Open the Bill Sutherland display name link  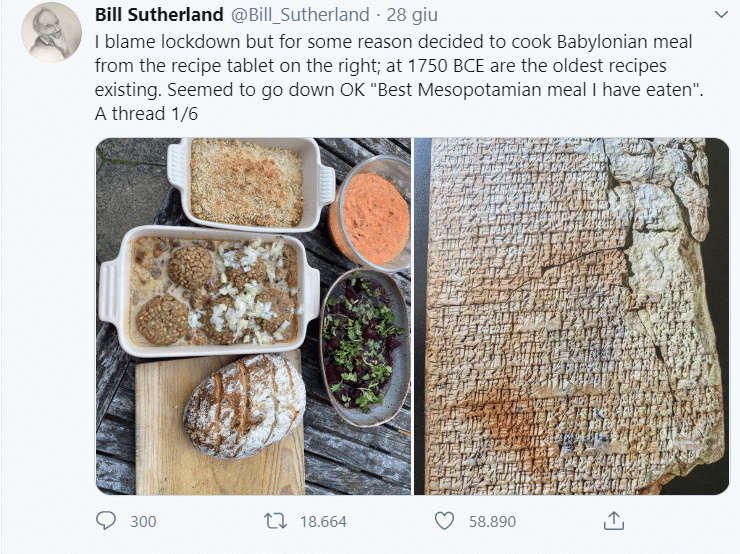click(x=160, y=15)
